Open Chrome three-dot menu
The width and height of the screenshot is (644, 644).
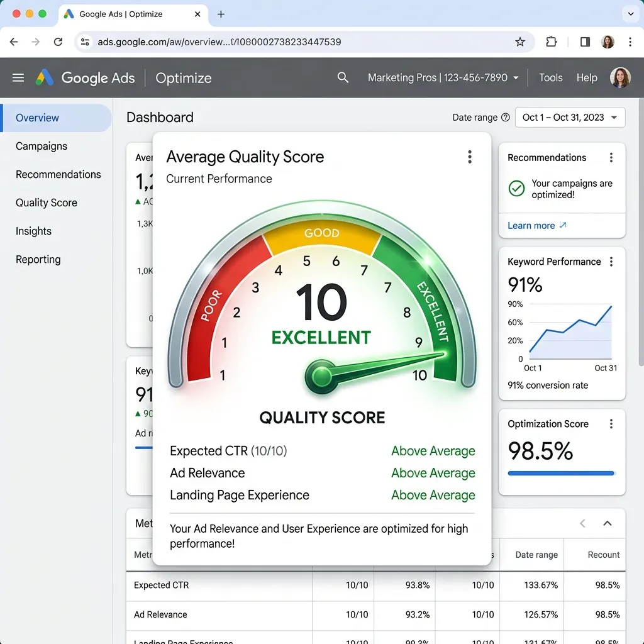click(x=630, y=42)
